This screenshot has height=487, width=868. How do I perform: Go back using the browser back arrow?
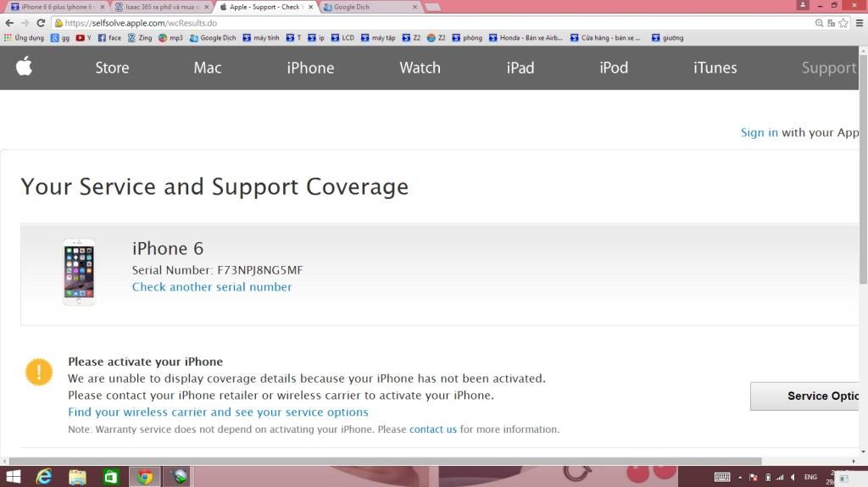pos(9,23)
